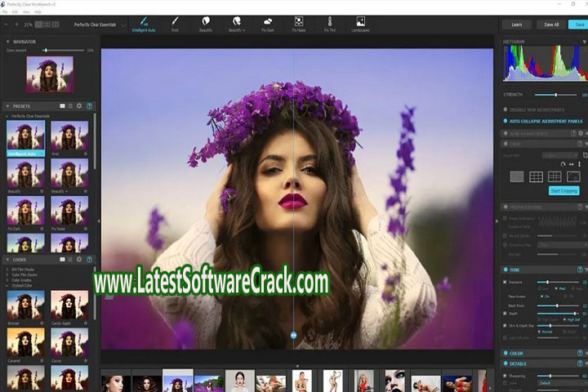The image size is (588, 392).
Task: Enable Auto Collapse Adjustment Panels option
Action: point(506,121)
